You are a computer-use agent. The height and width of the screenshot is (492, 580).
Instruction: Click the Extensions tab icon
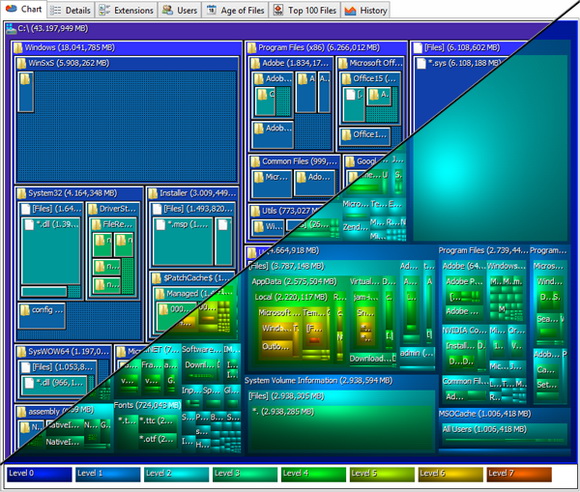click(x=104, y=10)
